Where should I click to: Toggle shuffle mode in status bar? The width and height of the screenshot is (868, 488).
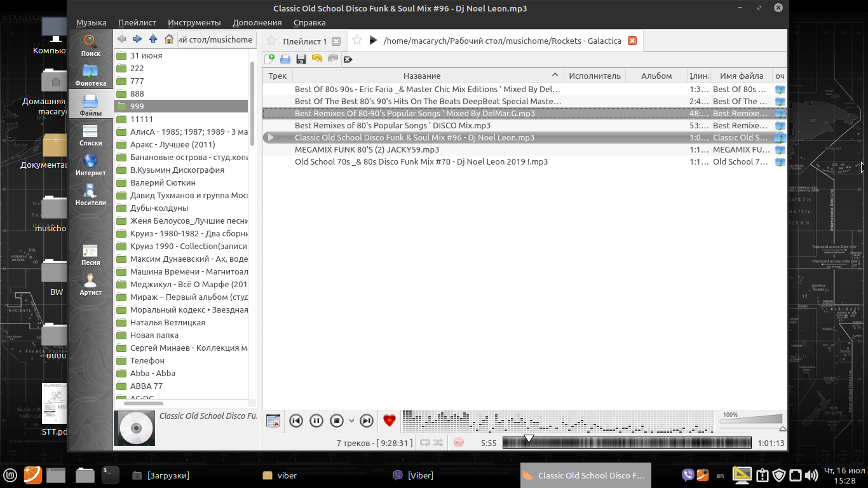point(437,443)
